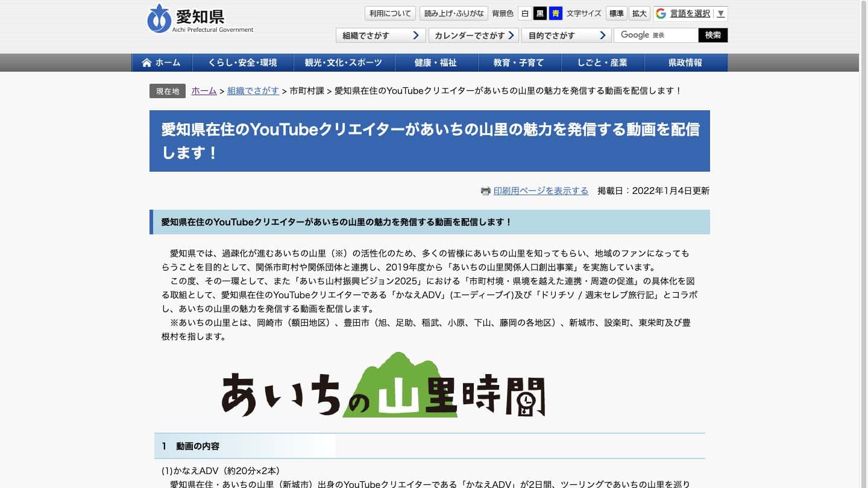Switch background color to 黒
The width and height of the screenshot is (868, 488).
(541, 13)
